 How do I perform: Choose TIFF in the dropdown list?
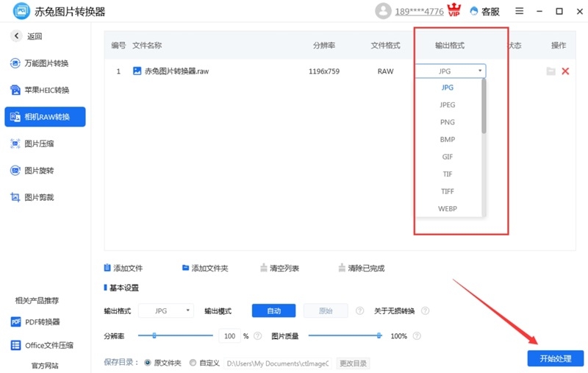pos(448,191)
